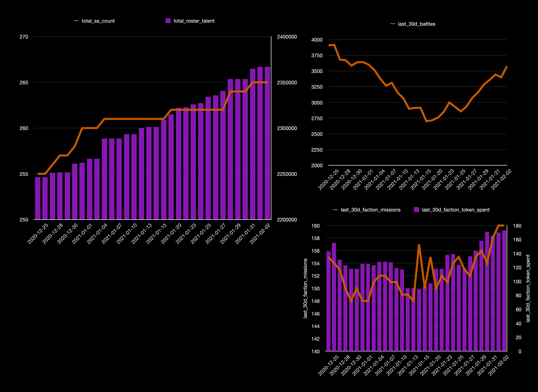Click 2021-01-25 date on battles chart
The width and height of the screenshot is (538, 392).
[455, 179]
